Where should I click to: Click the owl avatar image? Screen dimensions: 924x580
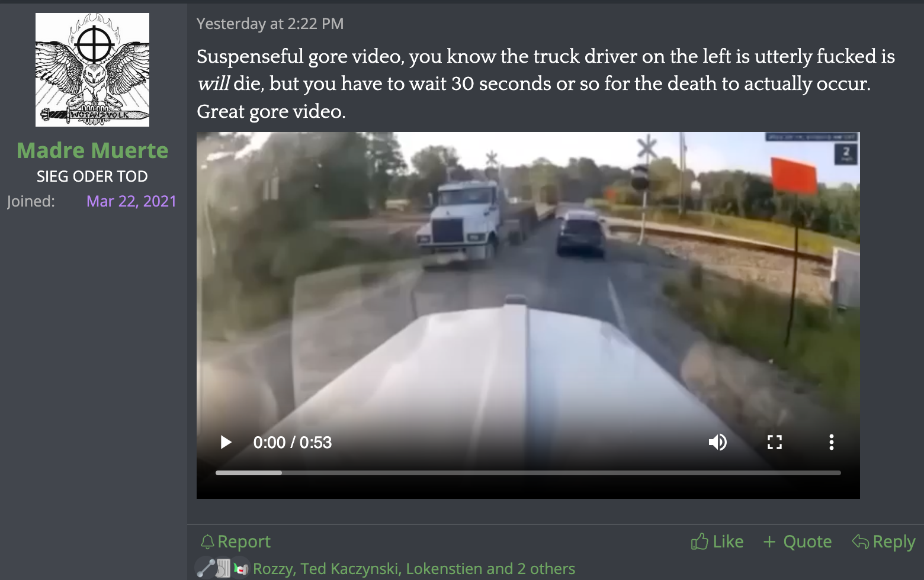pos(92,70)
